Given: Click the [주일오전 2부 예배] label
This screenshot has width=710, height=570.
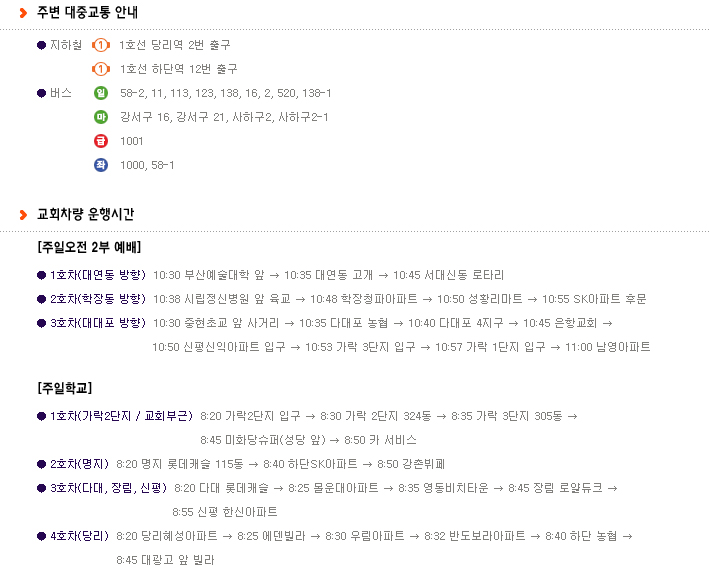Looking at the screenshot, I should pos(90,247).
